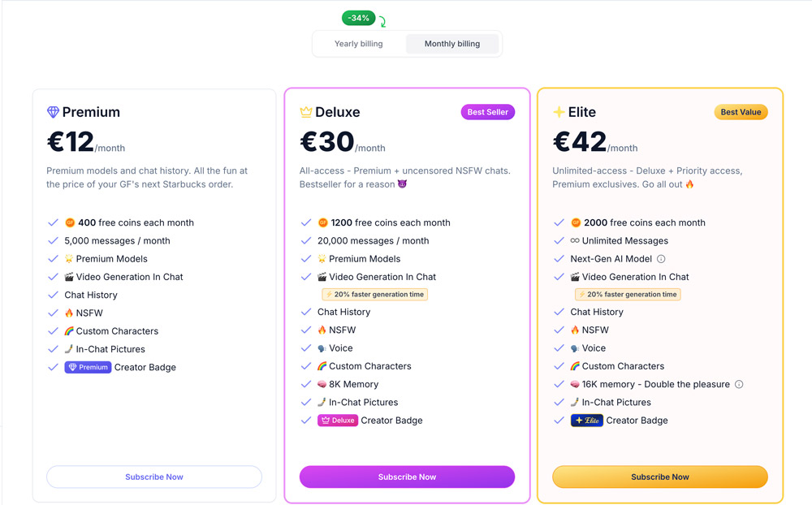Subscribe Now to the Deluxe plan
Image resolution: width=812 pixels, height=505 pixels.
pyautogui.click(x=406, y=477)
